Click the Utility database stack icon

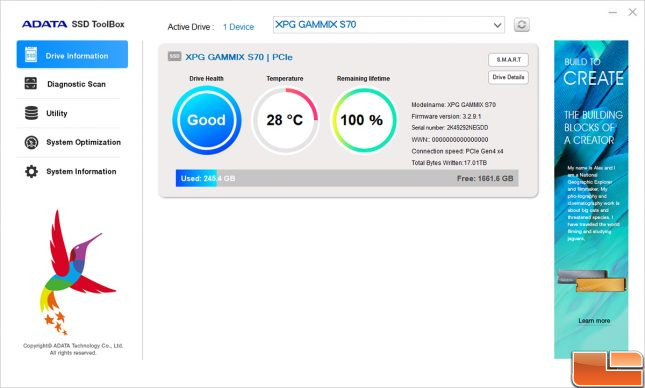pos(31,113)
